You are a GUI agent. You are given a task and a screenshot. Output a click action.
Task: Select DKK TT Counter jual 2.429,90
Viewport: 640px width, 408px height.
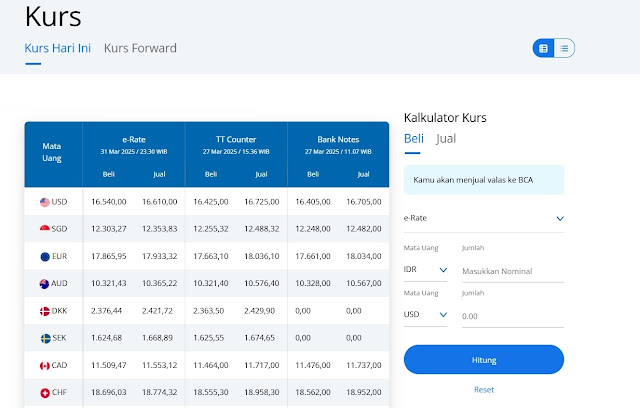click(259, 311)
